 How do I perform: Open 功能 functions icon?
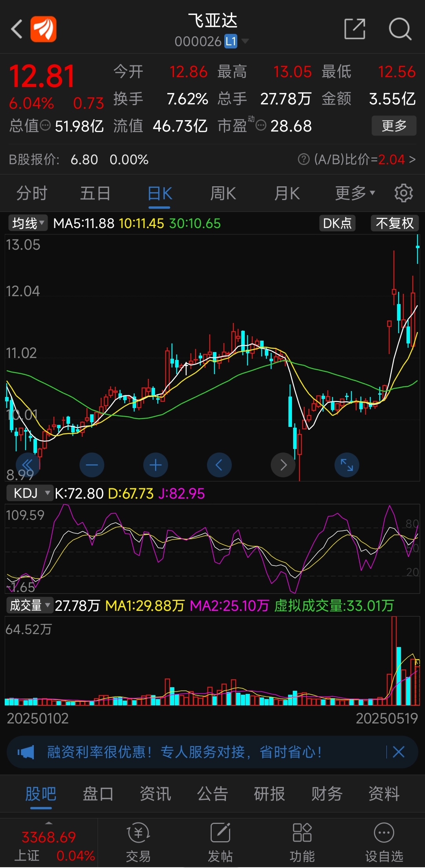302,843
